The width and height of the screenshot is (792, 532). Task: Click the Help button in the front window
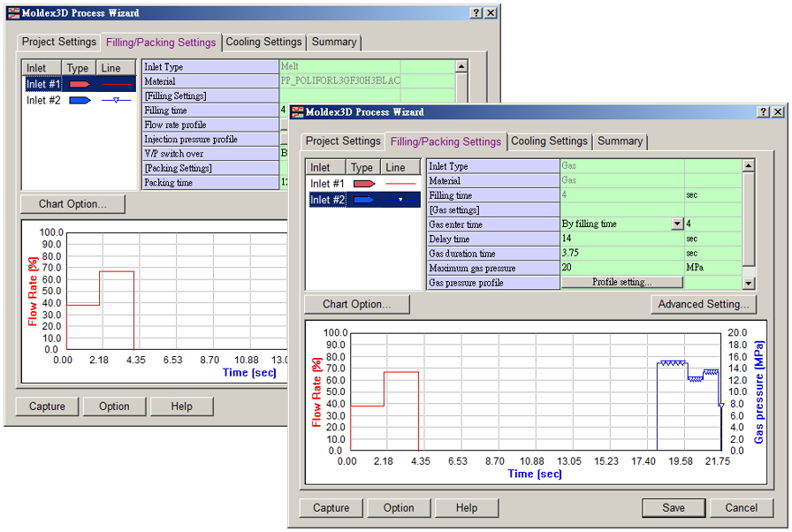coord(466,508)
